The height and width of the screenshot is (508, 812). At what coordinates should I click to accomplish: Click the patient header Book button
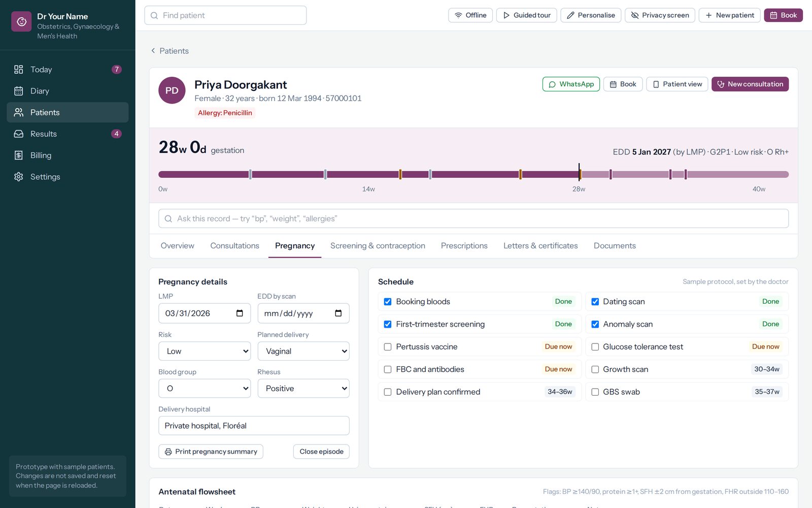point(623,84)
